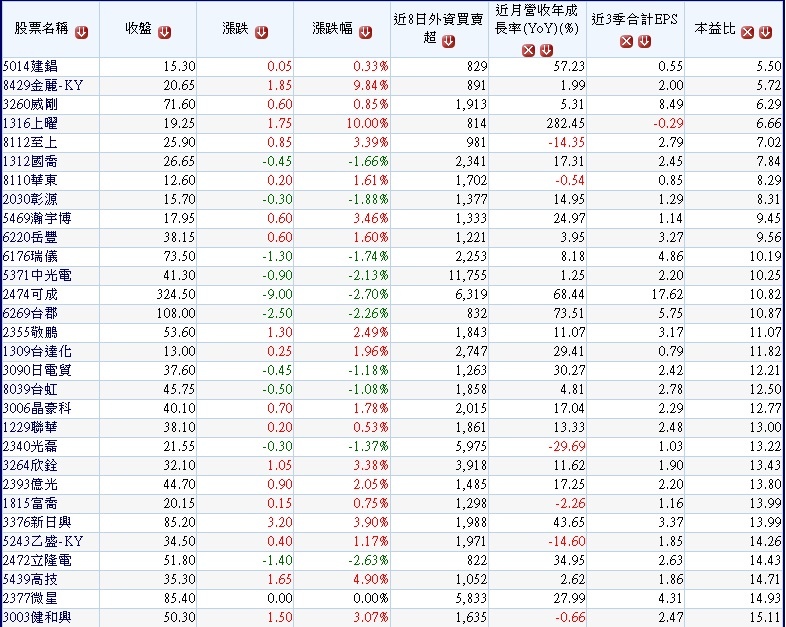Screen dimensions: 786x627
Task: Open stock 2377微星
Action: (31, 598)
